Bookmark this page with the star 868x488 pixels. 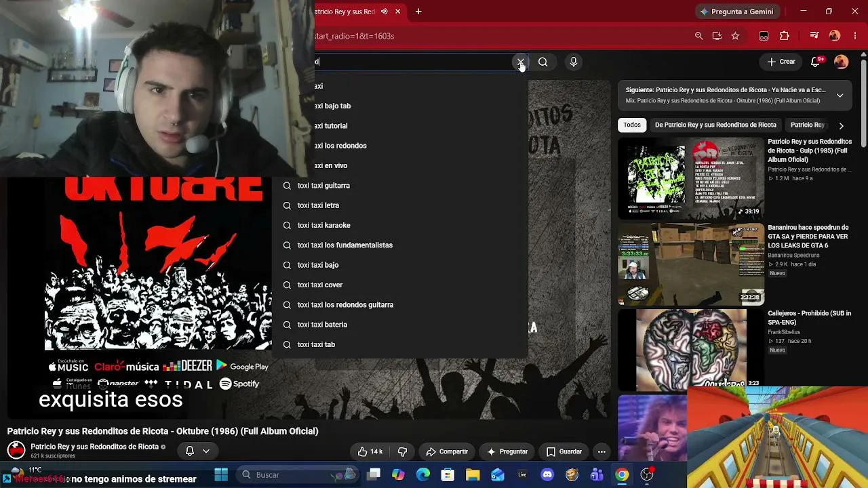pyautogui.click(x=735, y=36)
